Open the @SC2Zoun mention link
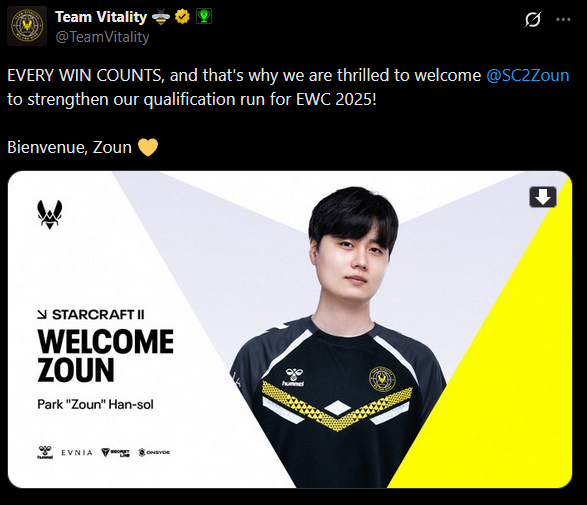This screenshot has width=587, height=505. tap(527, 75)
